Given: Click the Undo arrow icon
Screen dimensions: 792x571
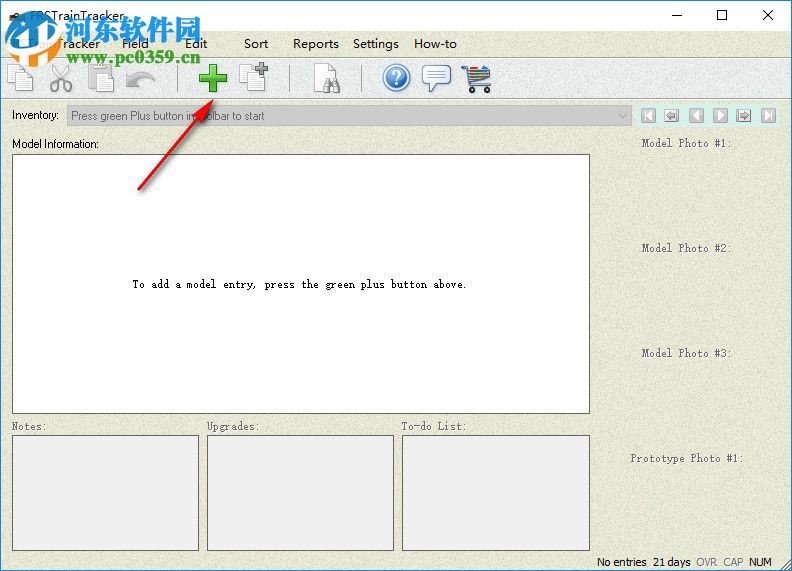Looking at the screenshot, I should tap(140, 79).
